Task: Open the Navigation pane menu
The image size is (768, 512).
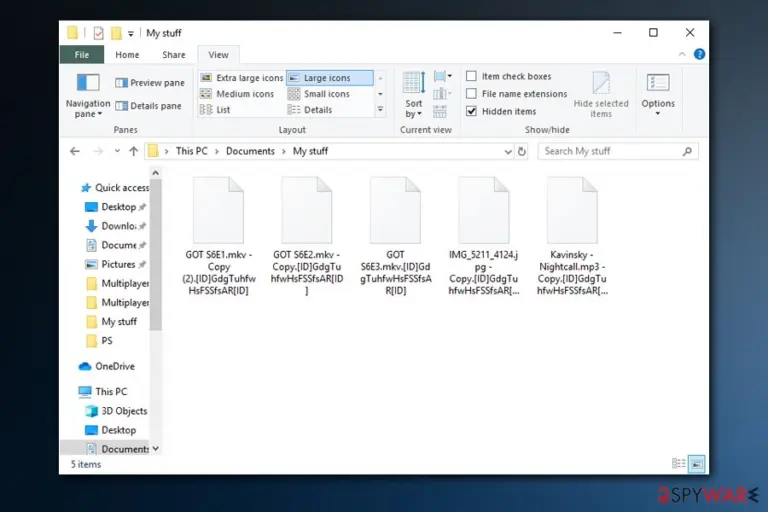Action: pos(88,95)
